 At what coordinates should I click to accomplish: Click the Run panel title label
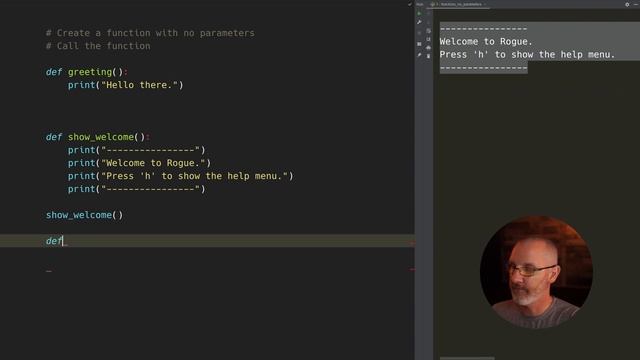[x=420, y=4]
